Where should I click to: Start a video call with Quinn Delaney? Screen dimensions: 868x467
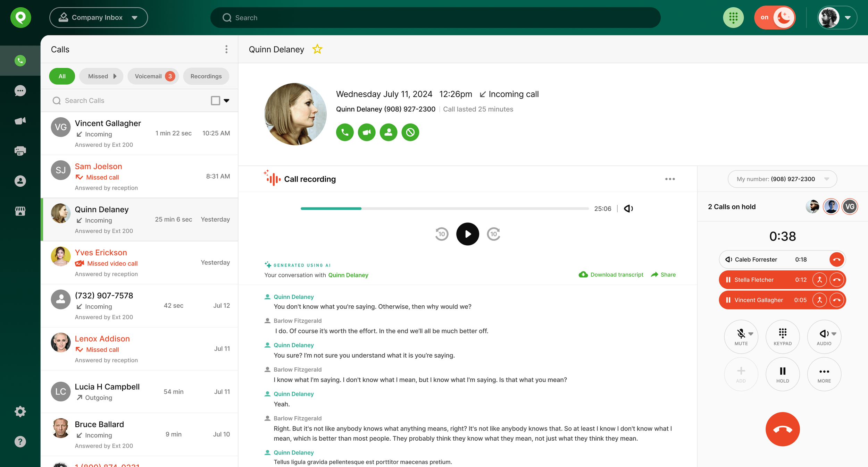(x=367, y=132)
